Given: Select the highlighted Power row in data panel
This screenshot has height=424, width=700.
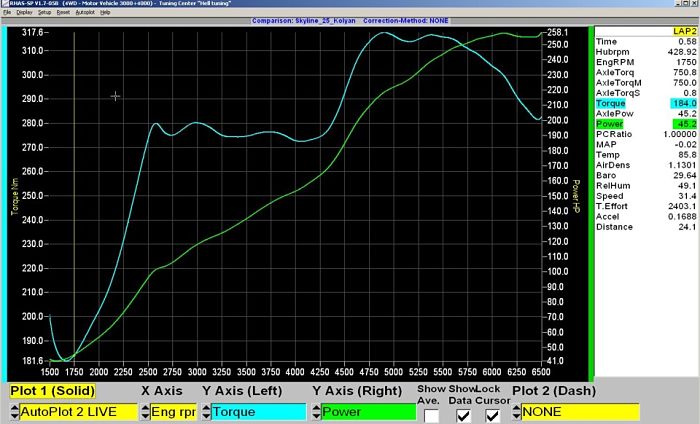Looking at the screenshot, I should tap(646, 124).
